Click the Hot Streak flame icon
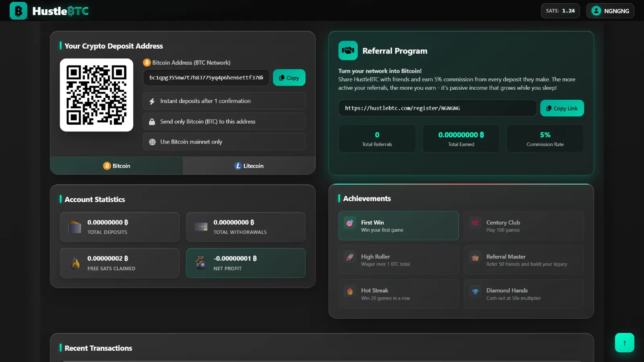The width and height of the screenshot is (644, 362). [x=350, y=291]
